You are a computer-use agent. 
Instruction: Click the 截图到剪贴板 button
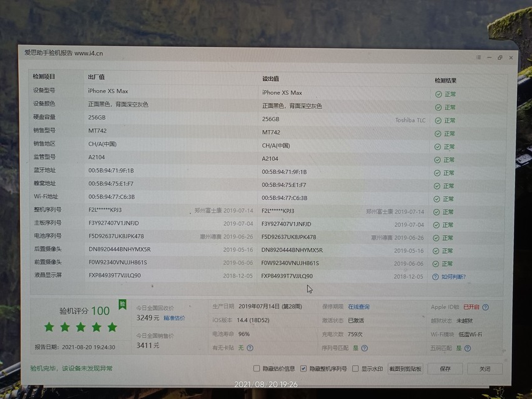[x=405, y=369]
